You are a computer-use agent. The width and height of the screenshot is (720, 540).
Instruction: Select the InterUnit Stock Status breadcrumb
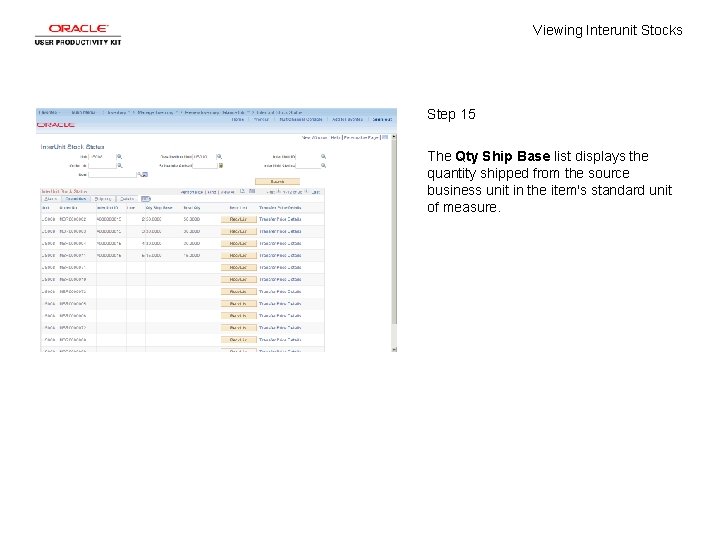(x=279, y=112)
